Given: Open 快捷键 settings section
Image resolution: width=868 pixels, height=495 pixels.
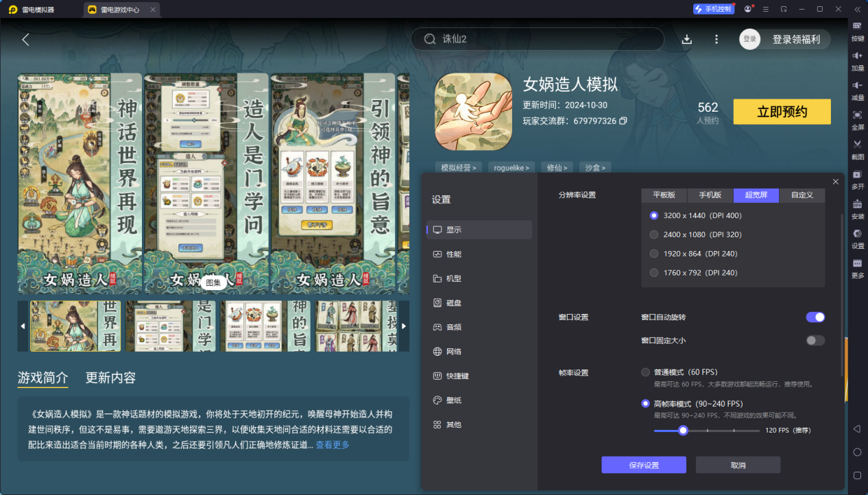Looking at the screenshot, I should [x=479, y=376].
